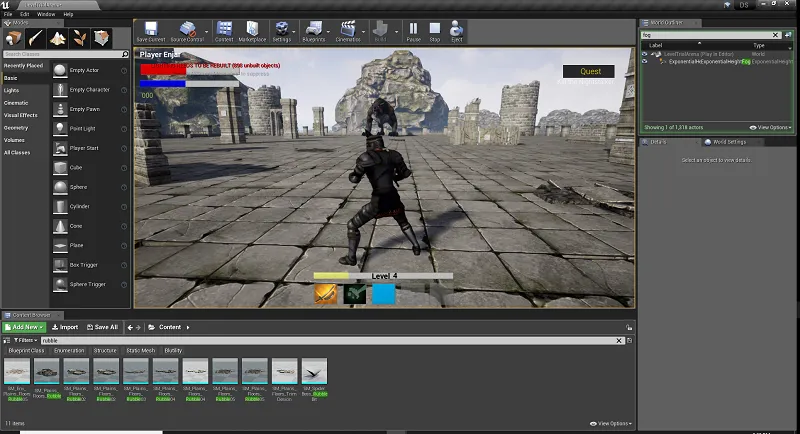
Task: Pick the Empty Actor icon
Action: pyautogui.click(x=60, y=70)
